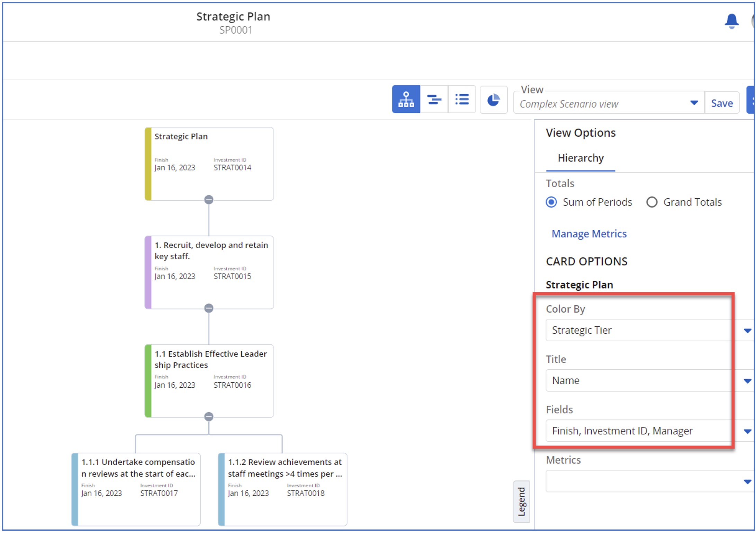Click the STRAT0018 investment ID text
Image resolution: width=756 pixels, height=533 pixels.
coord(306,493)
